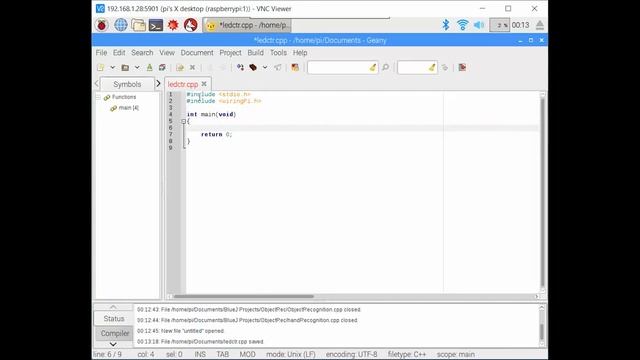This screenshot has width=640, height=360.
Task: Revert the file using toolbar icon
Action: point(180,68)
